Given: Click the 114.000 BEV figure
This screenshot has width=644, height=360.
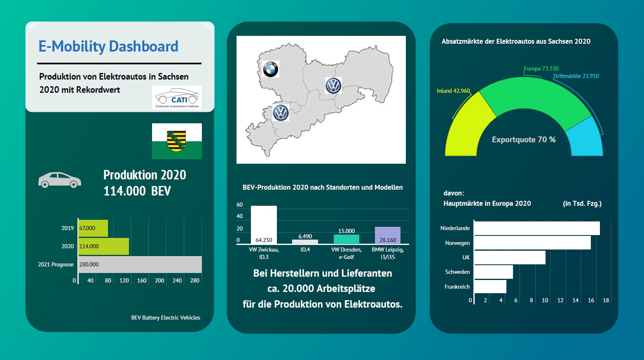Looking at the screenshot, I should pyautogui.click(x=137, y=191).
